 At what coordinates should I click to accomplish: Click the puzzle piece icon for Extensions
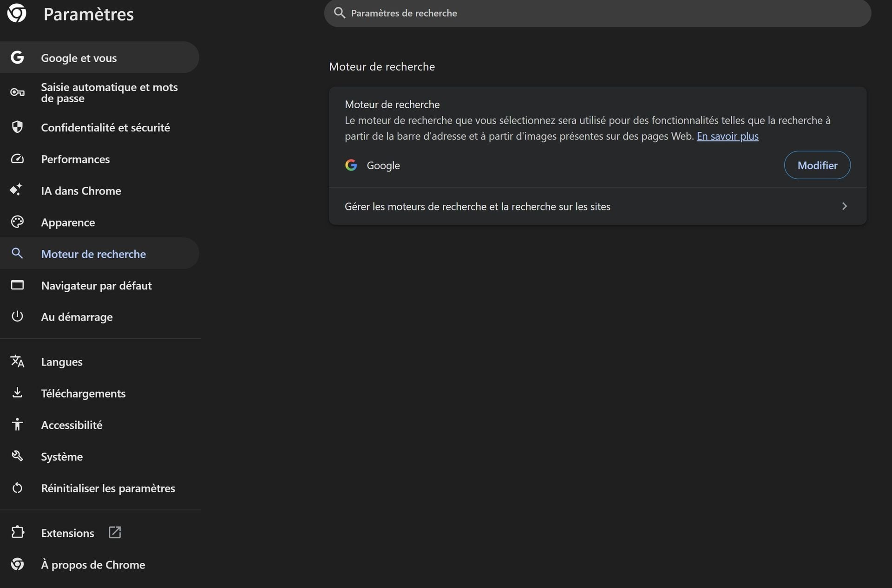pyautogui.click(x=17, y=532)
